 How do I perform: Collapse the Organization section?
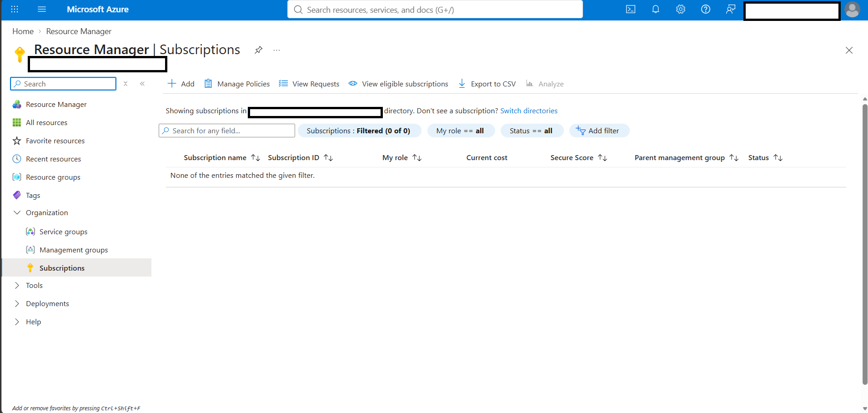(x=17, y=213)
